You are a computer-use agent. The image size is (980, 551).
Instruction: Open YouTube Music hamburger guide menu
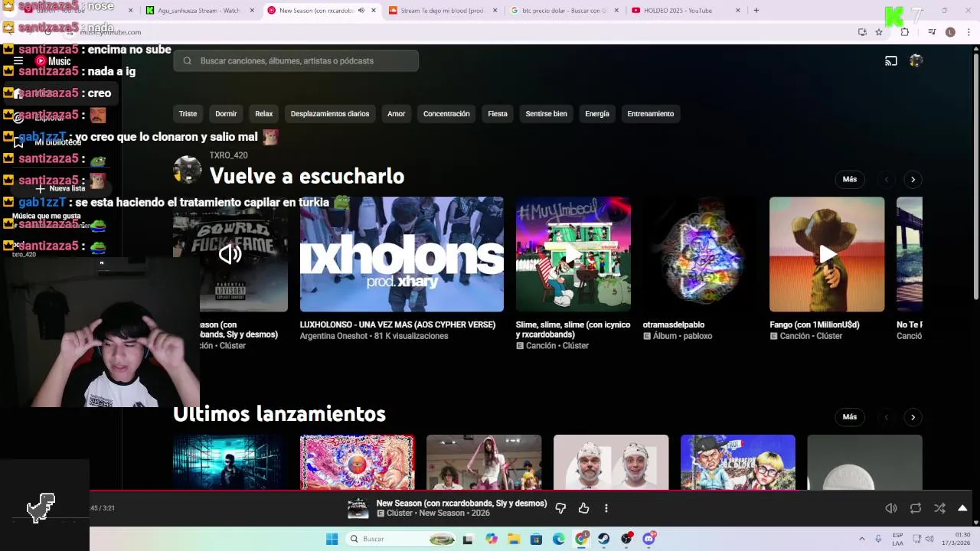pos(18,61)
